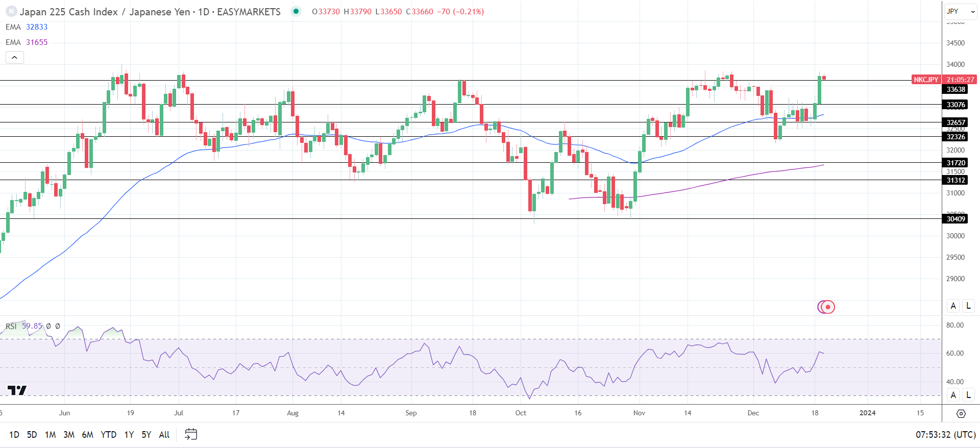
Task: Click the market open status indicator
Action: pyautogui.click(x=296, y=11)
